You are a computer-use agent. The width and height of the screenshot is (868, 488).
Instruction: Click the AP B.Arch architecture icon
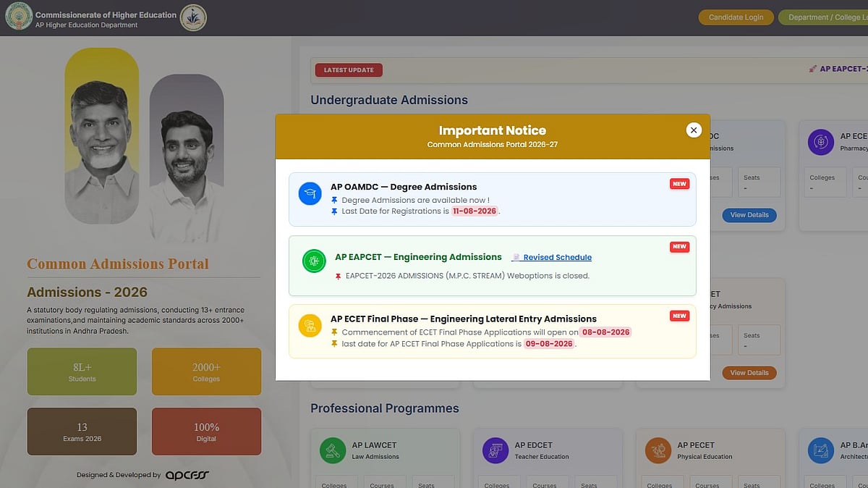(x=820, y=450)
